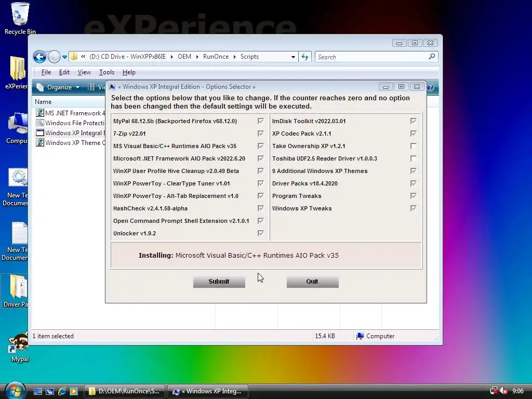Enable Toshiba UDF2.5 Reader Driver checkbox
Viewport: 532px width, 399px height.
[413, 158]
